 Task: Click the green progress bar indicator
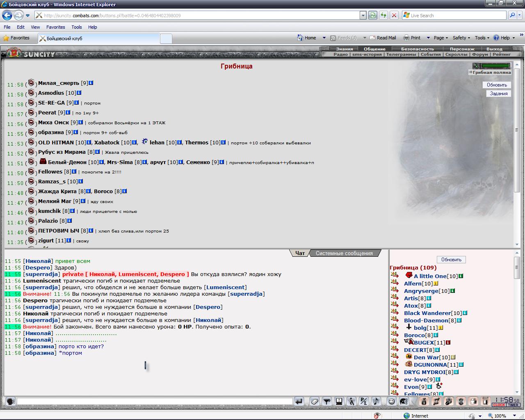[x=495, y=66]
